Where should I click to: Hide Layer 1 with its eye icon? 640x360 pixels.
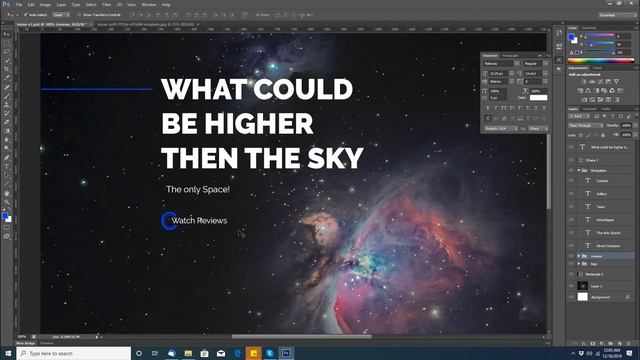pos(571,286)
